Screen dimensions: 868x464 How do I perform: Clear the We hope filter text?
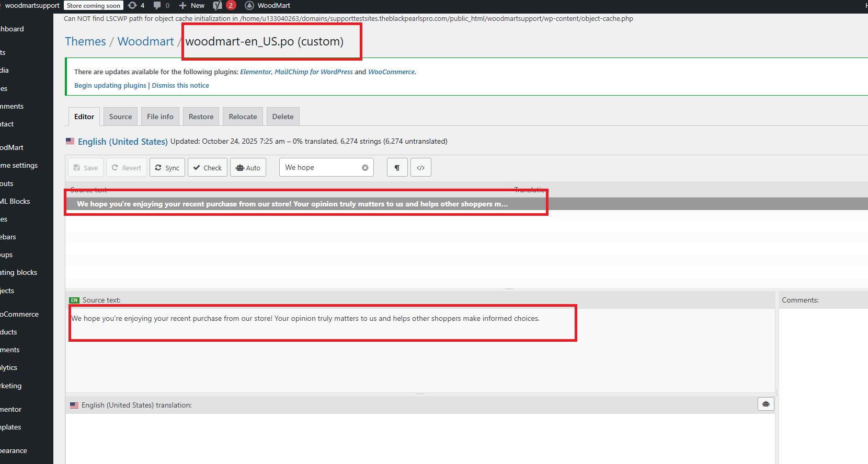(x=365, y=168)
